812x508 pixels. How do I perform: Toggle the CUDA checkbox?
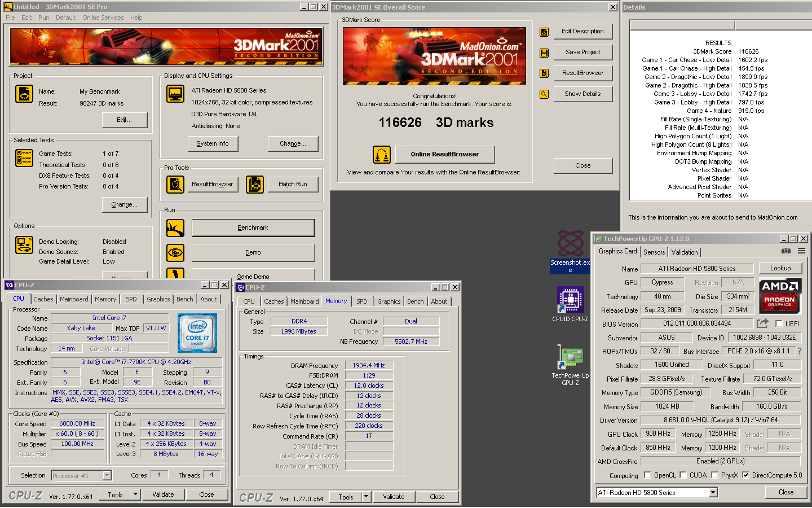(x=683, y=475)
